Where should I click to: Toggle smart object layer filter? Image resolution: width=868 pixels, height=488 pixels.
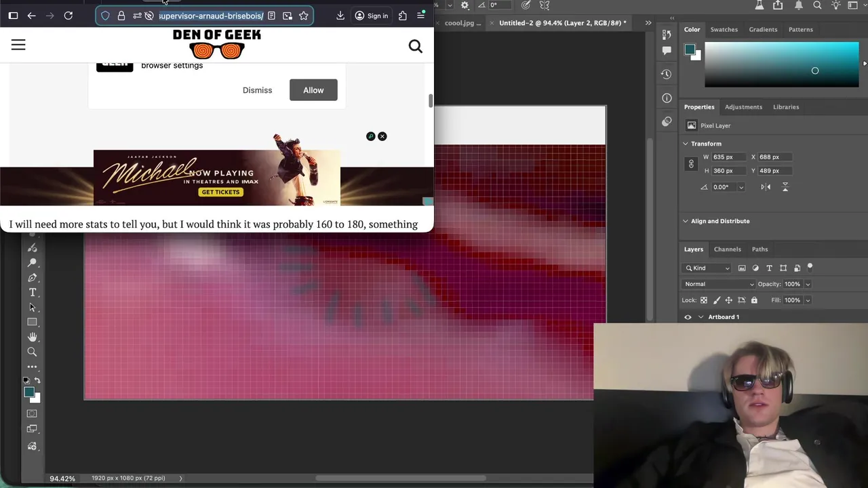[x=797, y=268]
